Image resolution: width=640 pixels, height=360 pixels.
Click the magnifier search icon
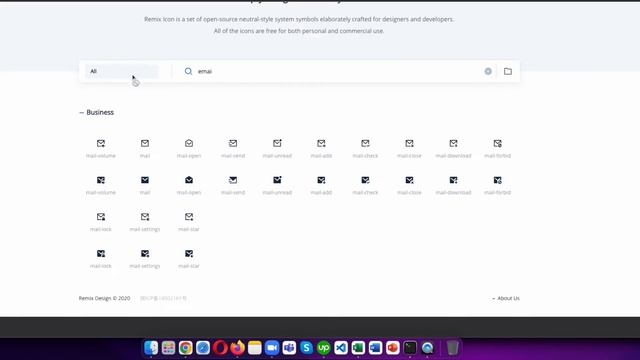[x=188, y=71]
